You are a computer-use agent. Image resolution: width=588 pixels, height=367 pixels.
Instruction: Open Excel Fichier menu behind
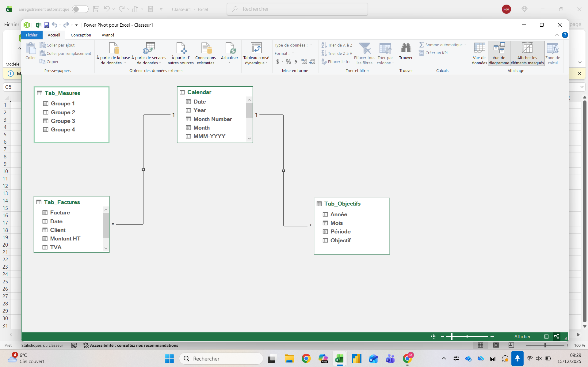coord(12,25)
